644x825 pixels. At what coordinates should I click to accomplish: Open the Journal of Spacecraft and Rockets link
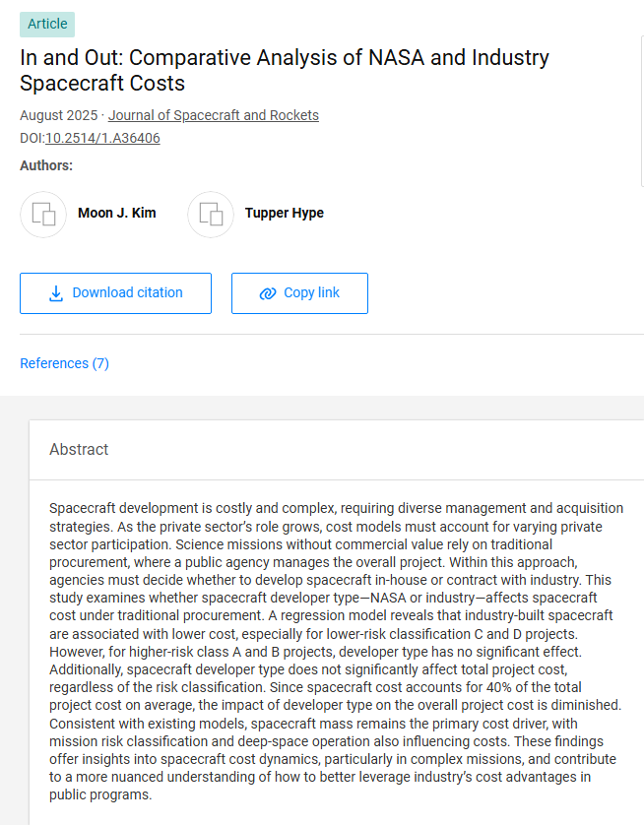pyautogui.click(x=214, y=115)
